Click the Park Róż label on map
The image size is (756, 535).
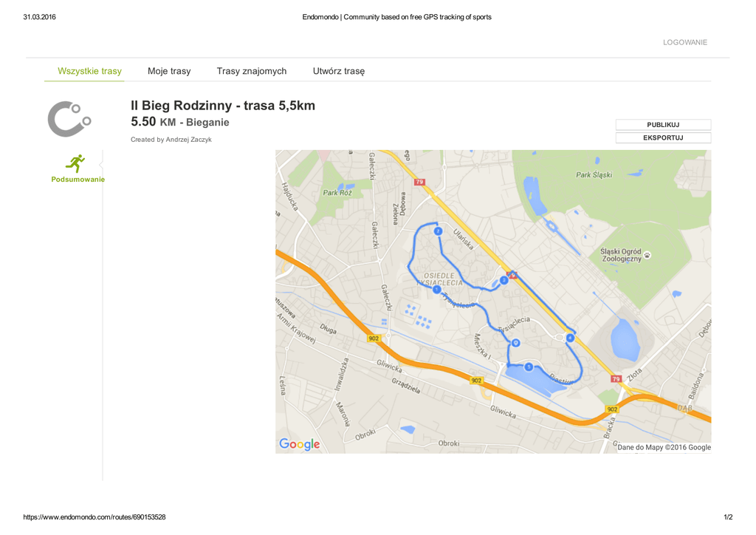coord(337,193)
